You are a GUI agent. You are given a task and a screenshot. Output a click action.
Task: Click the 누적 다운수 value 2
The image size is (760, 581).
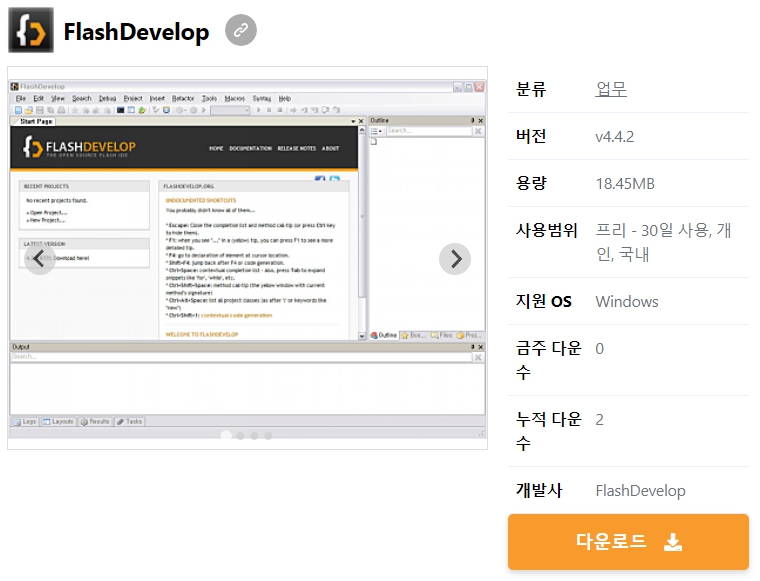[600, 420]
